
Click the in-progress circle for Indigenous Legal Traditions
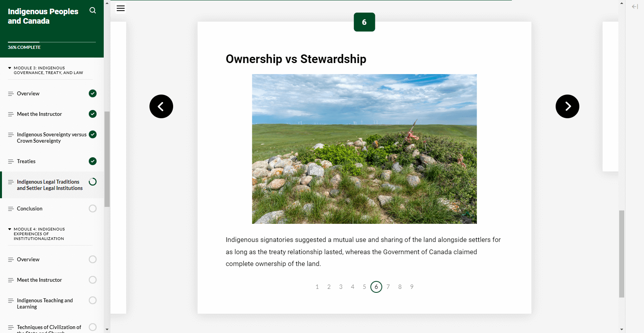(x=93, y=182)
